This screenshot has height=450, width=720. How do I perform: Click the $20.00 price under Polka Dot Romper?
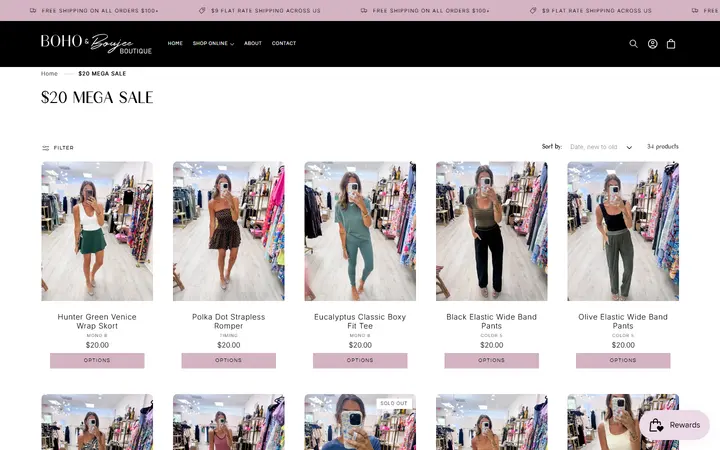(x=228, y=345)
